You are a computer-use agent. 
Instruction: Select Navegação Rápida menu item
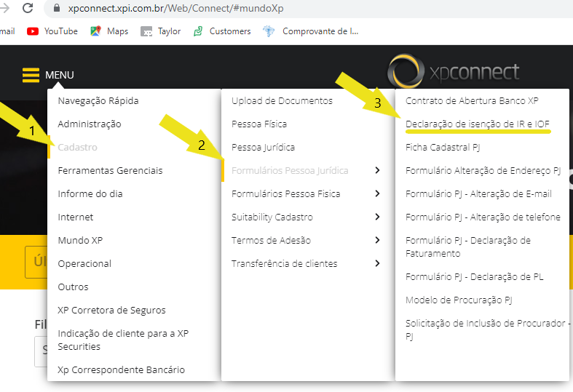point(98,101)
